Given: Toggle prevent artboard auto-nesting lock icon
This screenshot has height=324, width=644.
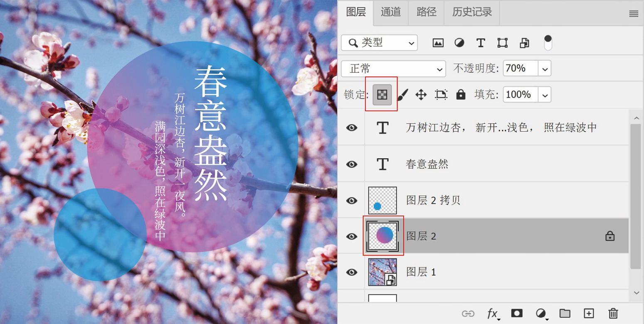Looking at the screenshot, I should (441, 95).
